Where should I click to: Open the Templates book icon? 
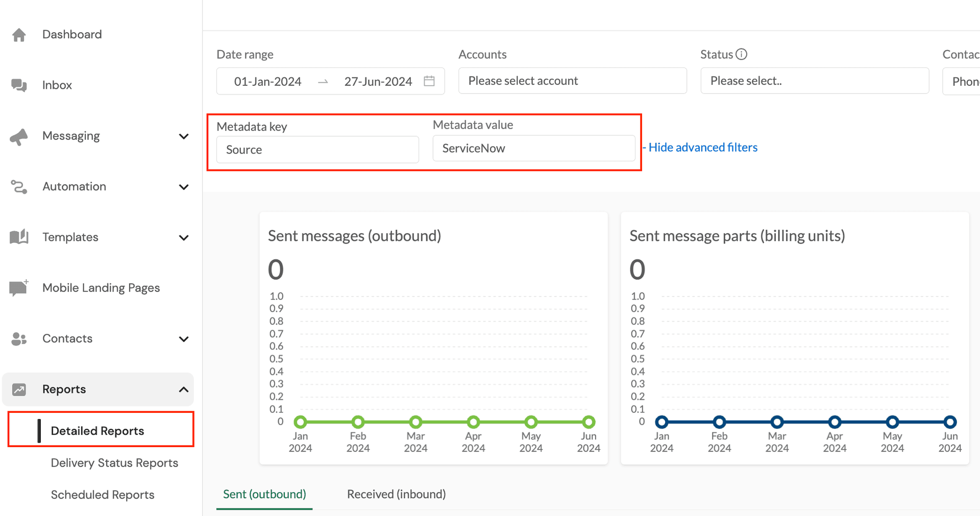pyautogui.click(x=19, y=237)
